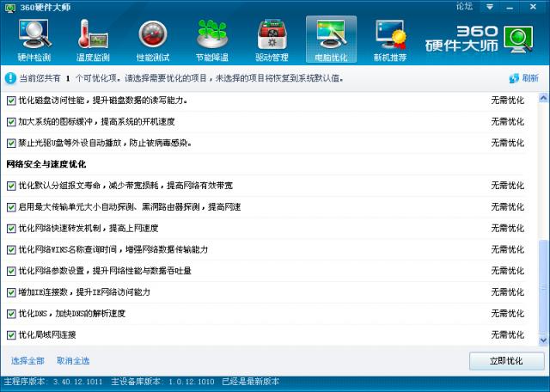Click 已经是最新版本 status text
Image resolution: width=550 pixels, height=392 pixels.
pos(251,382)
